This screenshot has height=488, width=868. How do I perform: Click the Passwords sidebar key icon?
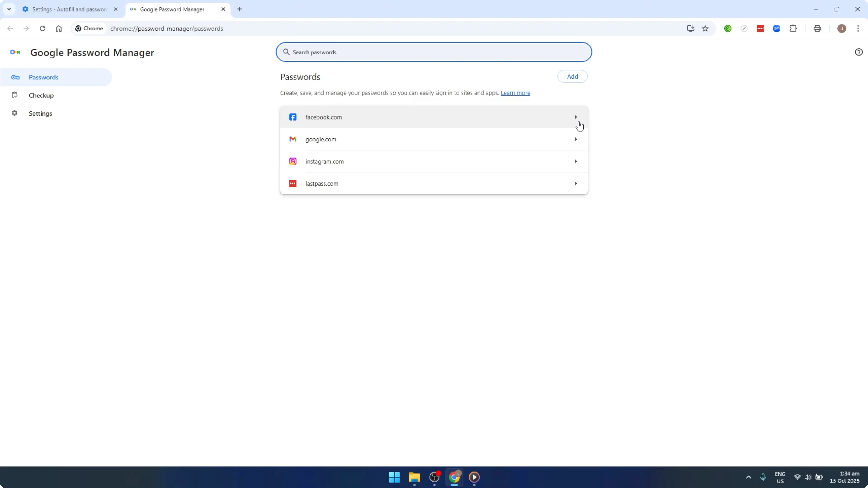pos(15,78)
